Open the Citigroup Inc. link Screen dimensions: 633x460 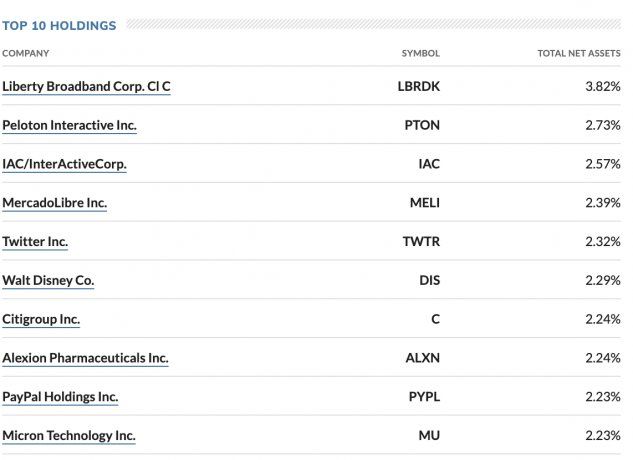pyautogui.click(x=41, y=320)
